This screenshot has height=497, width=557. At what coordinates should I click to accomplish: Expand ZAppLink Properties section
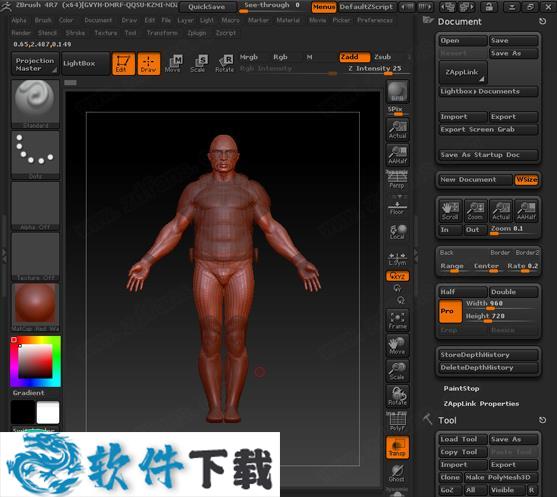coord(481,404)
